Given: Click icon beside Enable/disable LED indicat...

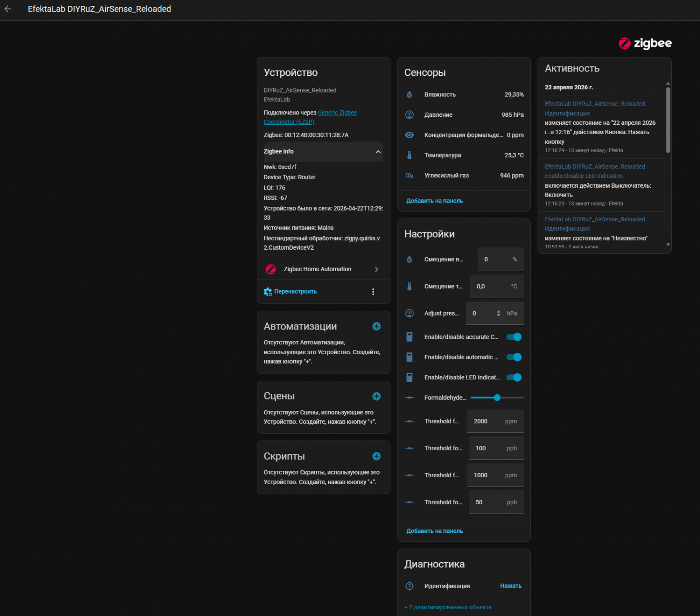Looking at the screenshot, I should pos(409,378).
